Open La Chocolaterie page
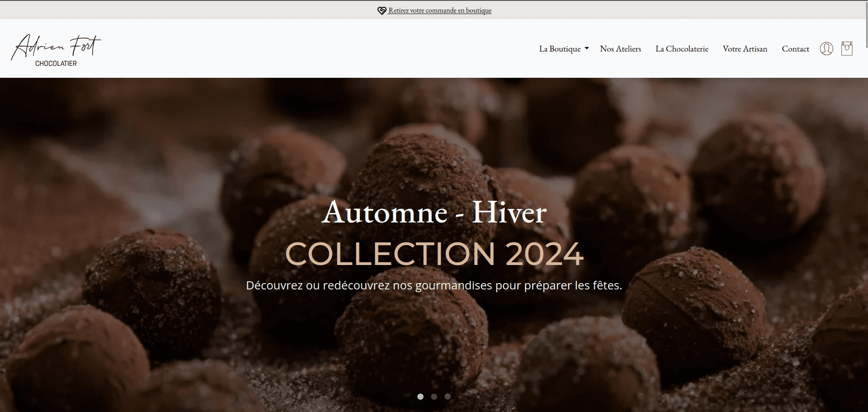This screenshot has height=412, width=868. 682,49
